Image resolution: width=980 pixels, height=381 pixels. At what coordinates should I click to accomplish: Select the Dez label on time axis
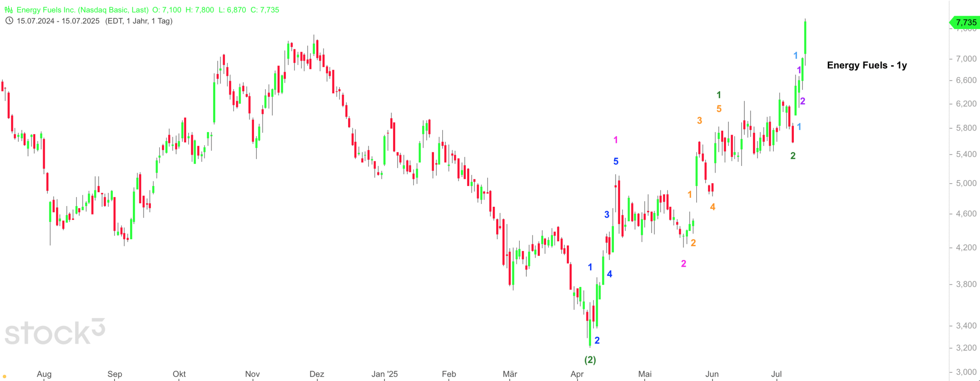317,374
